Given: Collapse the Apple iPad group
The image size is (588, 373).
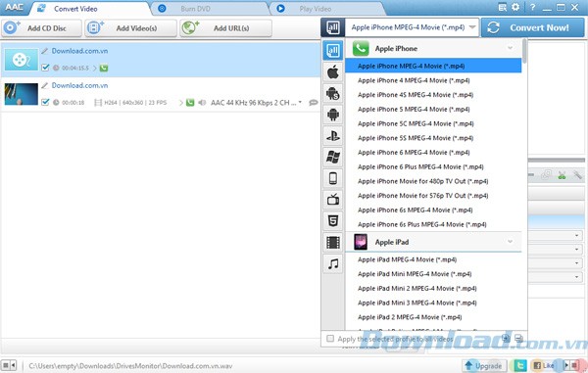Looking at the screenshot, I should [x=510, y=242].
